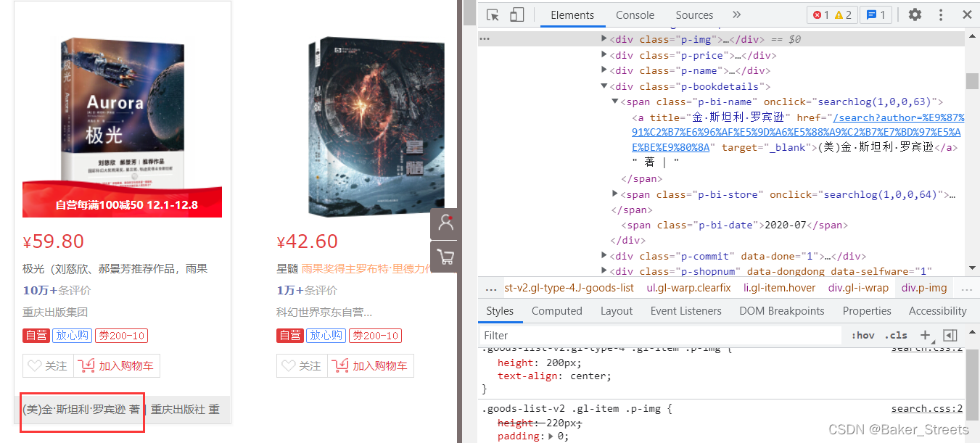Click the error and warning counter
Image resolution: width=980 pixels, height=443 pixels.
click(832, 15)
